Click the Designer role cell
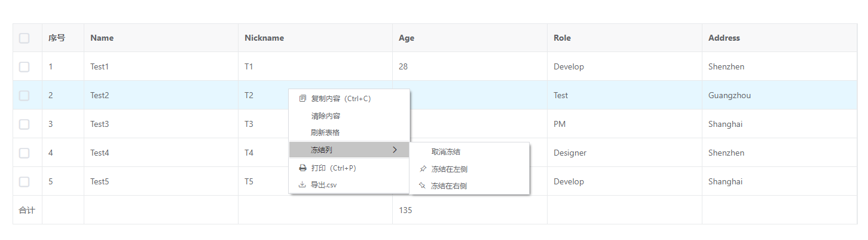Viewport: 868px width, 240px height. click(570, 153)
